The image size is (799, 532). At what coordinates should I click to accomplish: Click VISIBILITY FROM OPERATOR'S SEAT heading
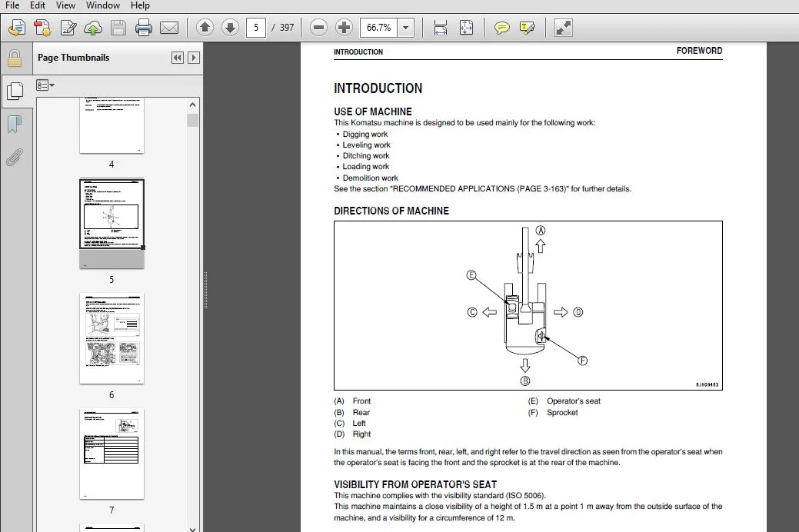pyautogui.click(x=415, y=484)
